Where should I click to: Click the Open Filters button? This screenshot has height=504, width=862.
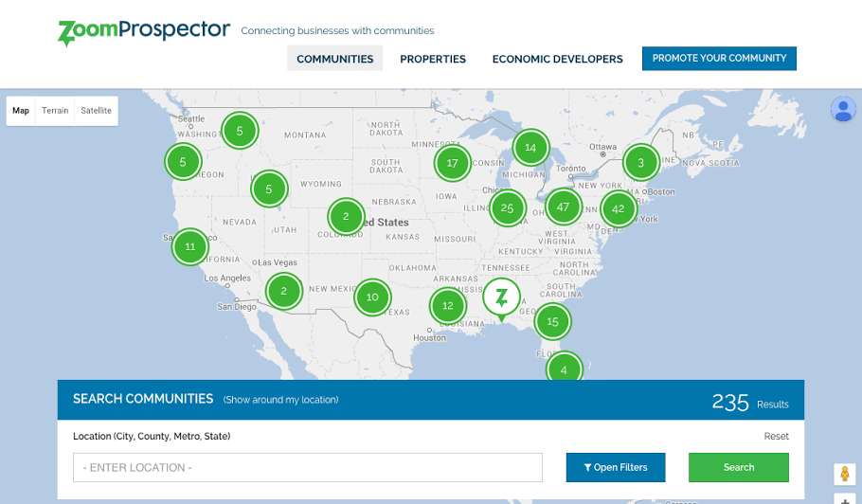pyautogui.click(x=615, y=467)
